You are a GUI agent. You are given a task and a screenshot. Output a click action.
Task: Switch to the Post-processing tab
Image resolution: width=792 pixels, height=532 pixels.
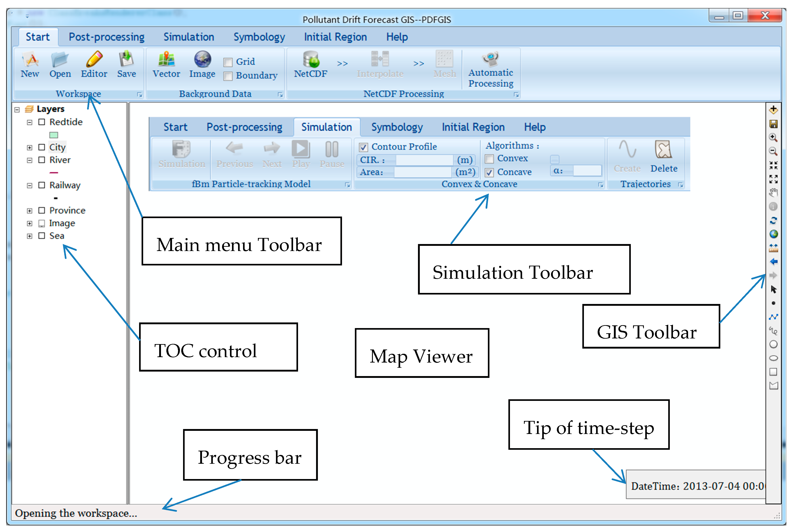pos(106,37)
